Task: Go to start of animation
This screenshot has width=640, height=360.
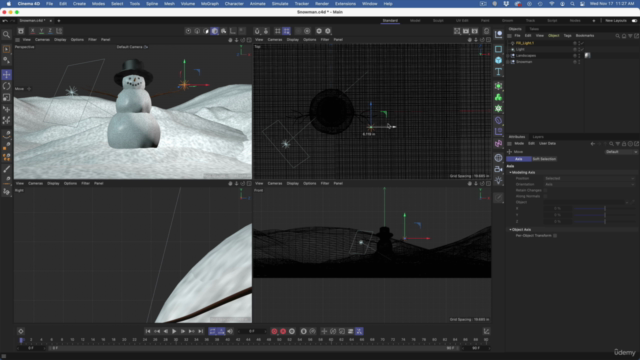Action: click(x=148, y=331)
